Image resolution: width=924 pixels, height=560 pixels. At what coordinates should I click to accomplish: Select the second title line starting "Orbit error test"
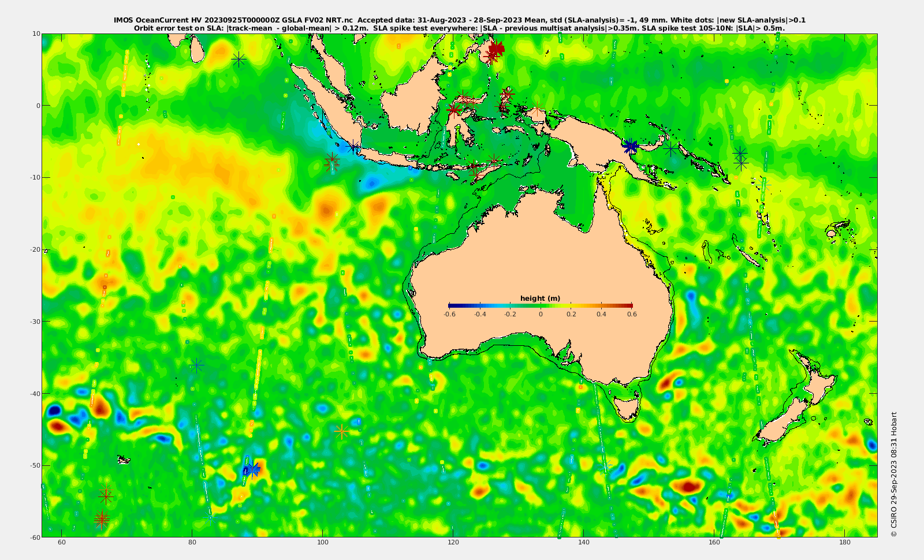(x=460, y=28)
